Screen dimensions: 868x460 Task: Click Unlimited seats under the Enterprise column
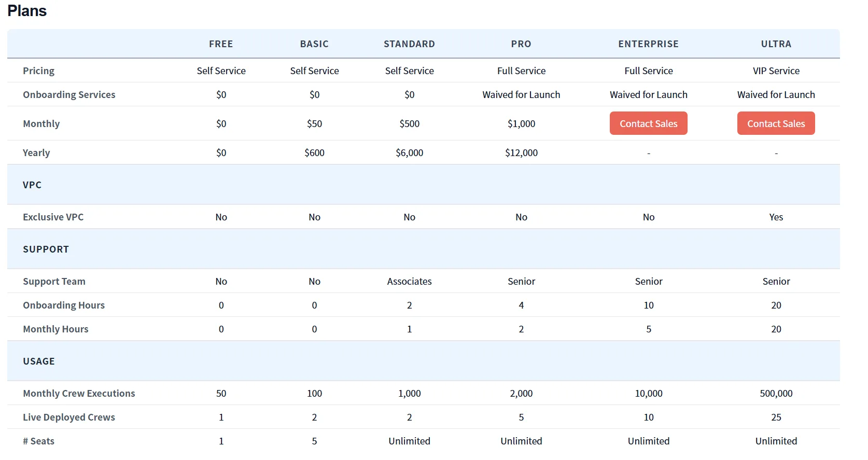click(648, 441)
